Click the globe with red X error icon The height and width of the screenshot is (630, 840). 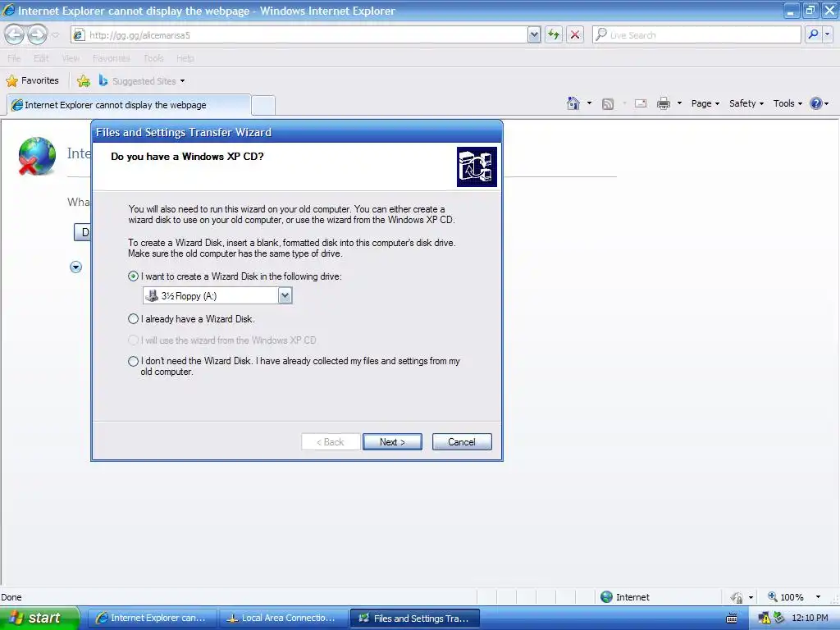point(36,156)
